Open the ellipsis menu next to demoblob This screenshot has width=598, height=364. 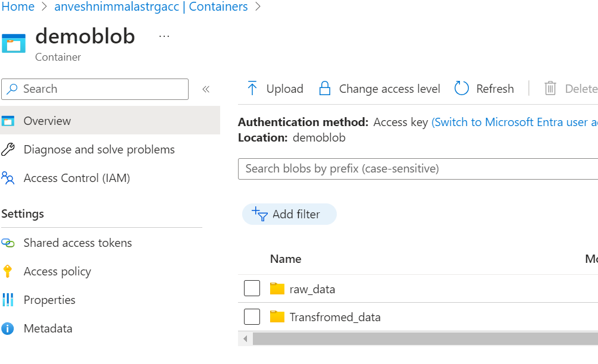[x=164, y=36]
